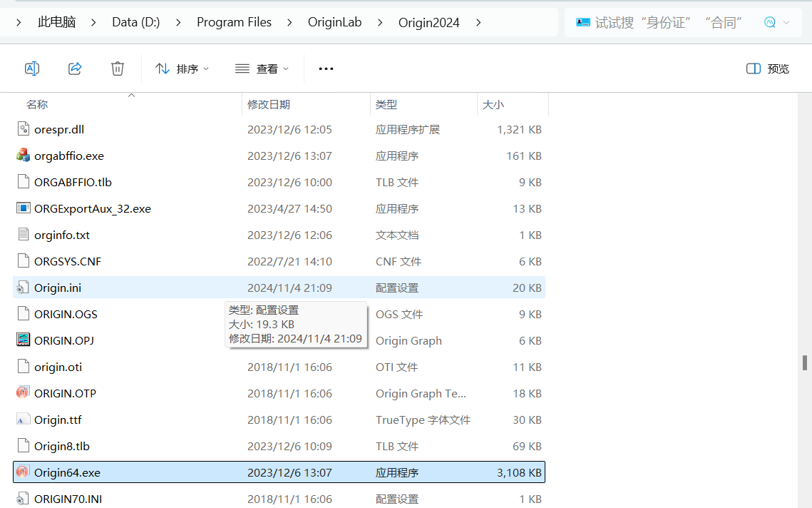
Task: Select file name Origin.ttf
Action: click(x=58, y=420)
